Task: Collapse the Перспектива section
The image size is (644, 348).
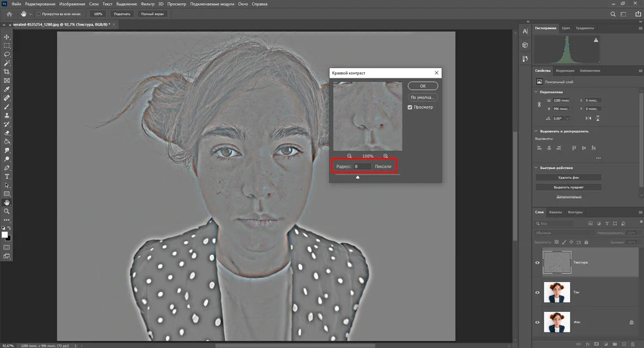Action: coord(536,92)
